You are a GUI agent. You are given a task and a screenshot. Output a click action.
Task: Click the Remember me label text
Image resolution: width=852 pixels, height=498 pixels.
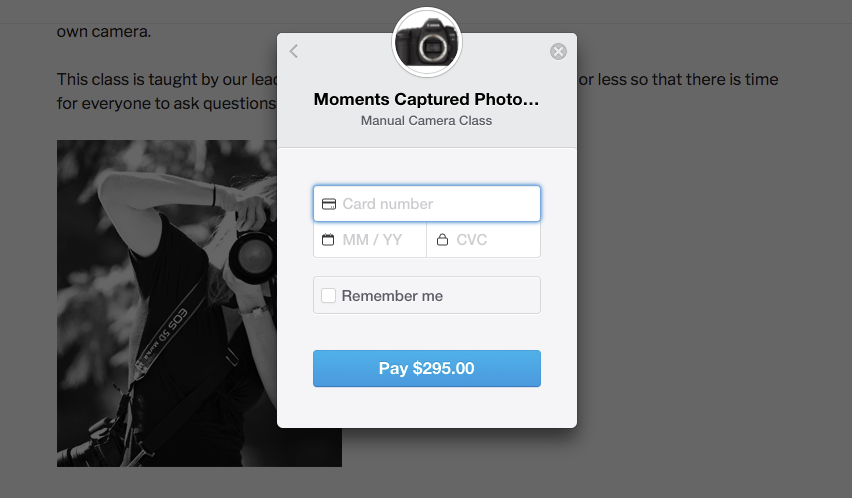coord(392,296)
